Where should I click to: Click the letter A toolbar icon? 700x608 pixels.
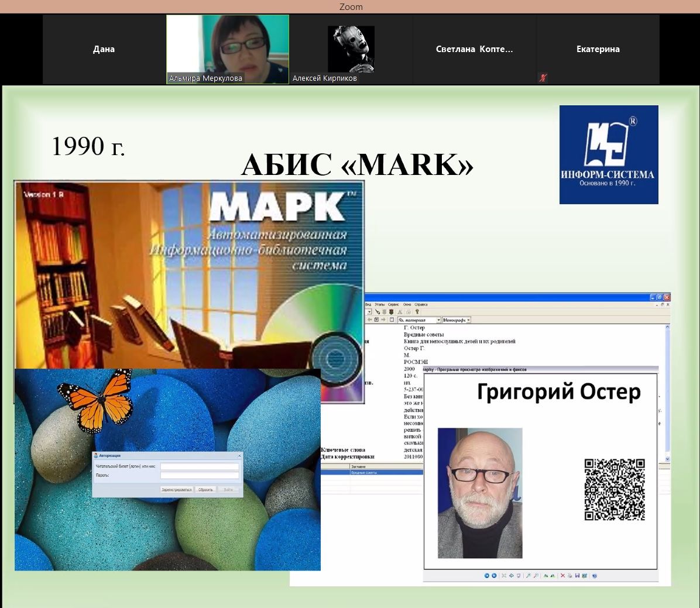(x=400, y=312)
